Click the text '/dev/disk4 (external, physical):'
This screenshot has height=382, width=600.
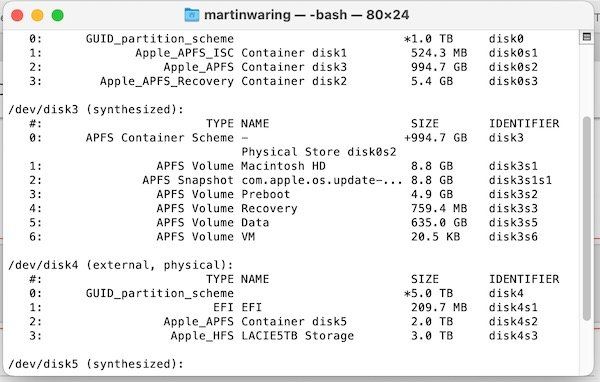point(121,265)
